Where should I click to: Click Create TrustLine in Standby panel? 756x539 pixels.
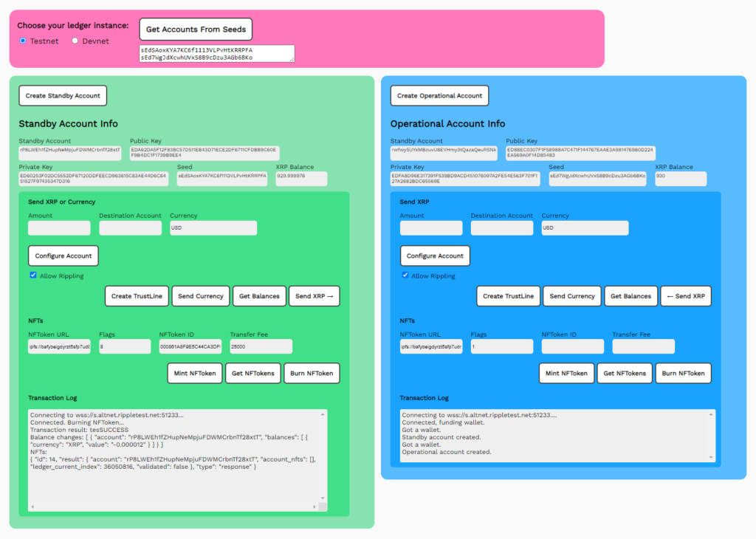coord(137,296)
